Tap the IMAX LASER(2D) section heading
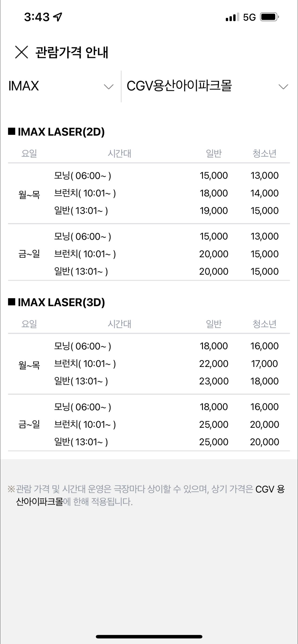This screenshot has width=298, height=644. coord(61,132)
